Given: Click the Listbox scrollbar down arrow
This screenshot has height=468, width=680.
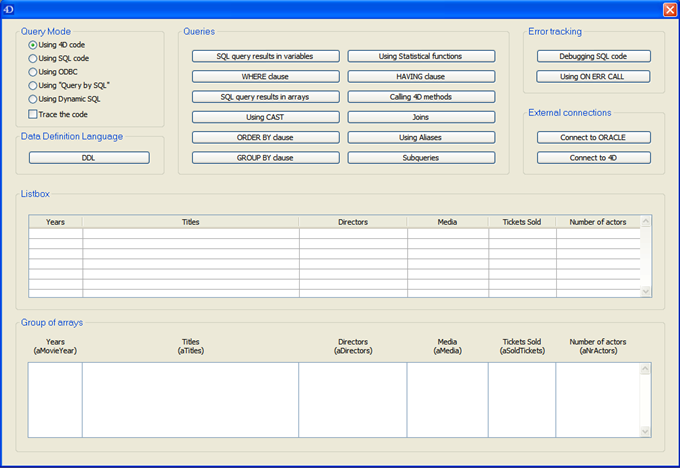Looking at the screenshot, I should pyautogui.click(x=645, y=291).
